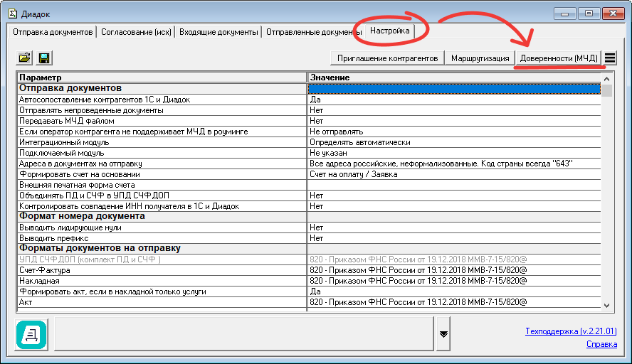
Task: Click Маршрутизация button
Action: click(480, 58)
